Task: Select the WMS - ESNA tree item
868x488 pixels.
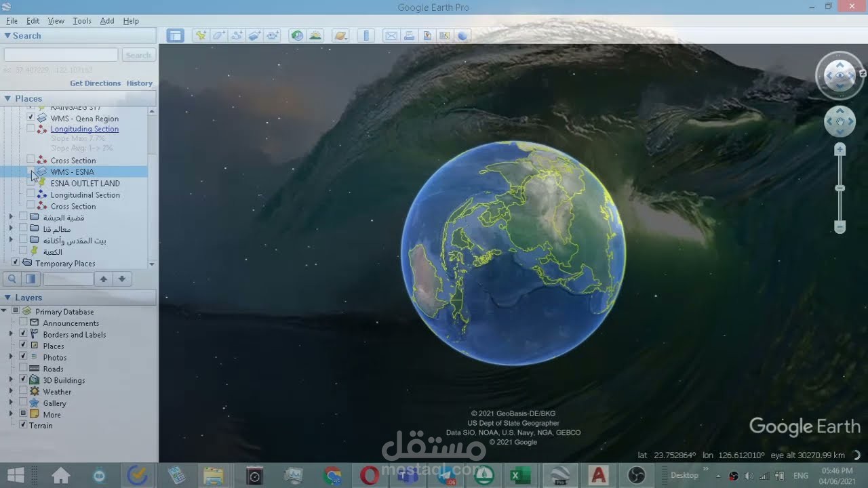Action: point(73,171)
